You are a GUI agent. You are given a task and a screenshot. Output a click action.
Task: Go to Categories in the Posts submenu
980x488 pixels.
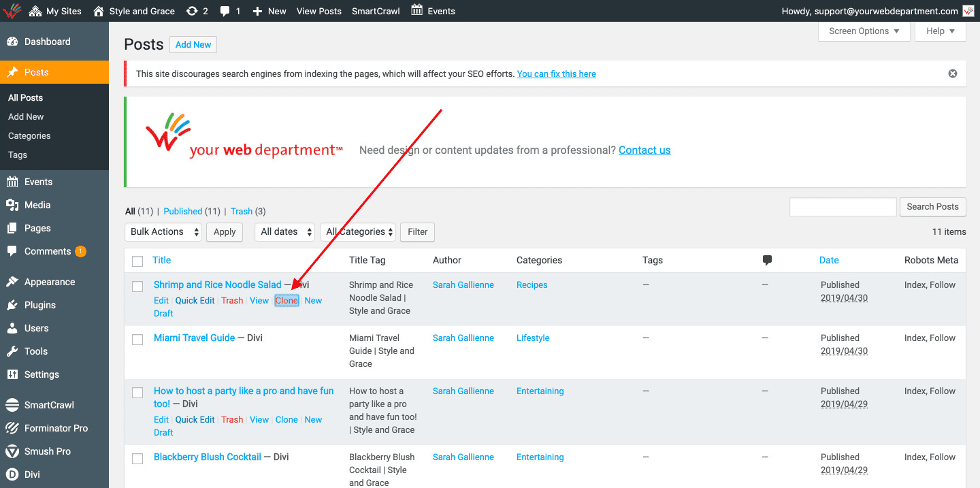[x=29, y=135]
